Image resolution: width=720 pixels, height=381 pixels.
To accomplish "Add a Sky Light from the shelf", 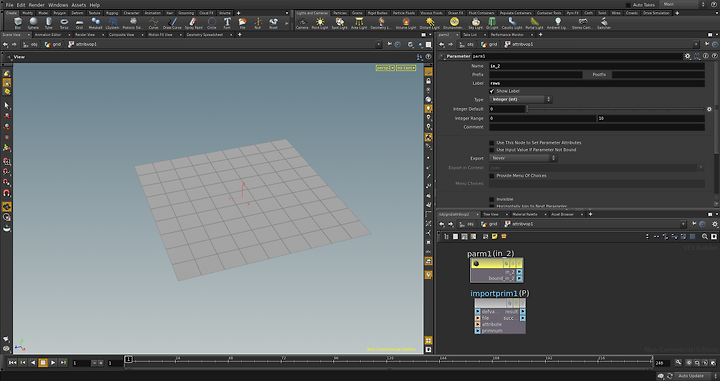I will pos(476,23).
